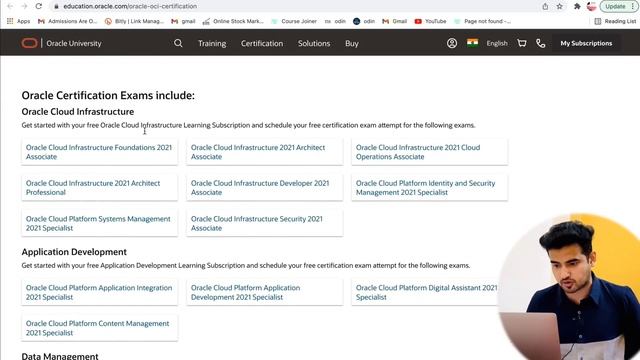Open the Page not found bookmark
The width and height of the screenshot is (640, 360).
click(x=482, y=21)
